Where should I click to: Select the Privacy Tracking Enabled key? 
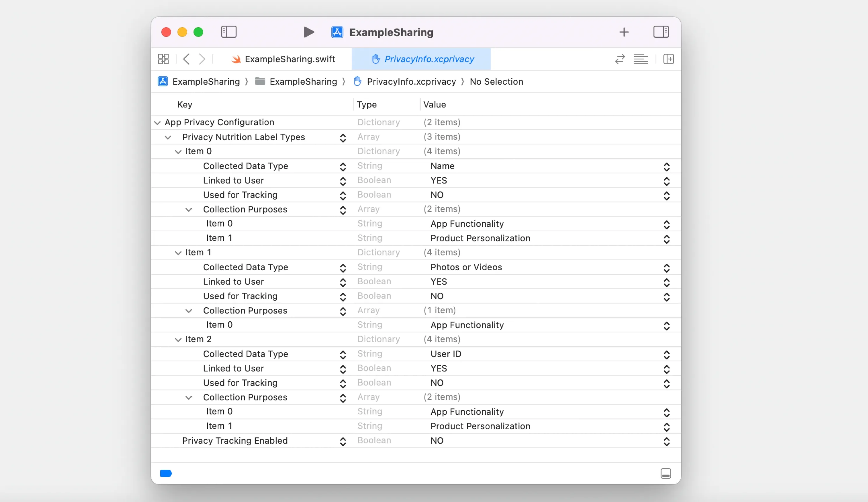point(235,441)
